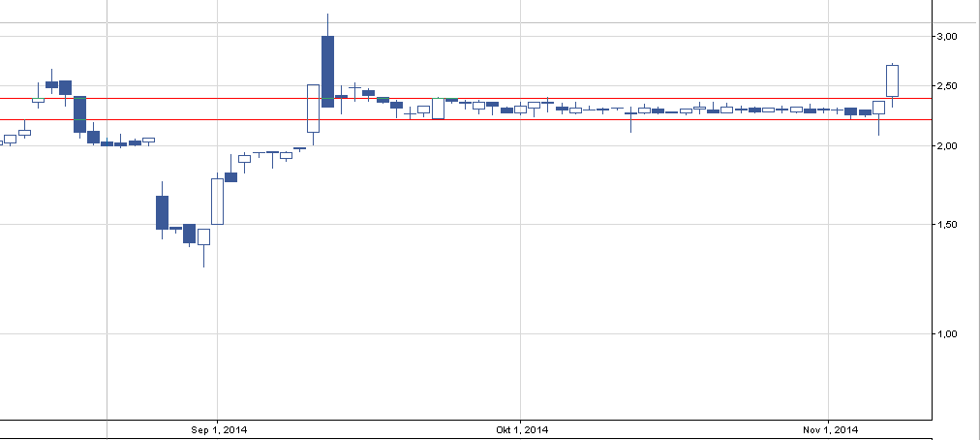
Task: Select the Okt 1, 2014 date label
Action: 522,429
